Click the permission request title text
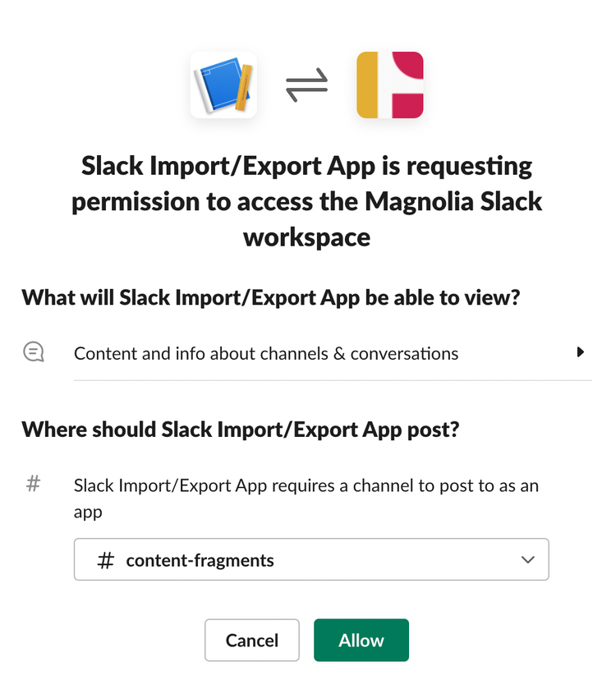This screenshot has height=680, width=616. pyautogui.click(x=306, y=202)
